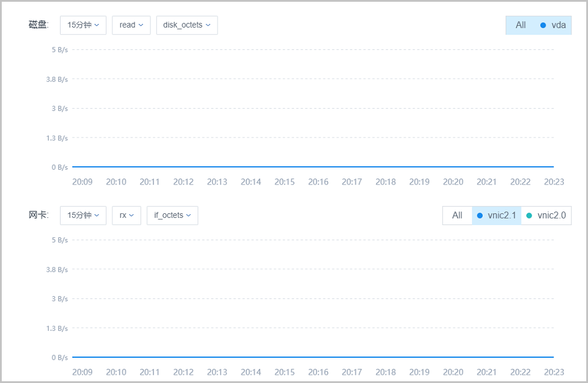
Task: Open the disk 15分钟 time range dropdown
Action: (83, 25)
